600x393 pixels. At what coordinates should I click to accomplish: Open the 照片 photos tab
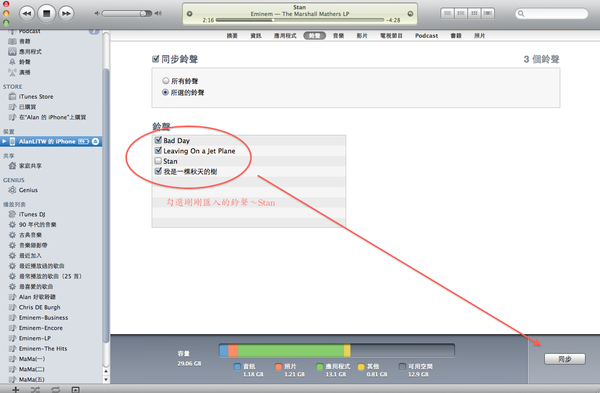pos(479,36)
